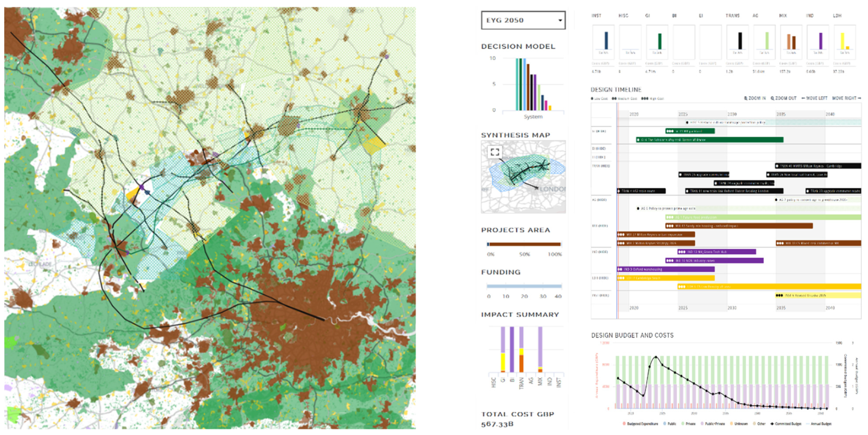Select the TRAN 4 HS2 train route bar
868x435 pixels.
click(641, 191)
